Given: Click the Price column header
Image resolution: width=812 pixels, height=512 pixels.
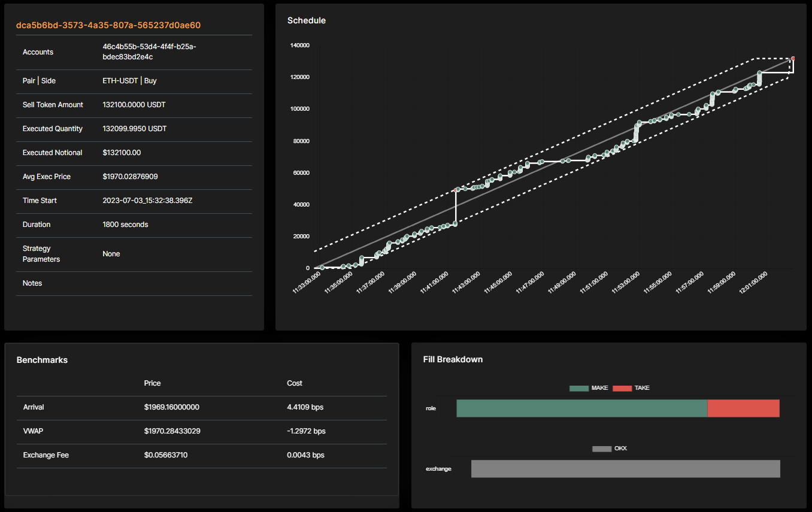Looking at the screenshot, I should point(152,383).
